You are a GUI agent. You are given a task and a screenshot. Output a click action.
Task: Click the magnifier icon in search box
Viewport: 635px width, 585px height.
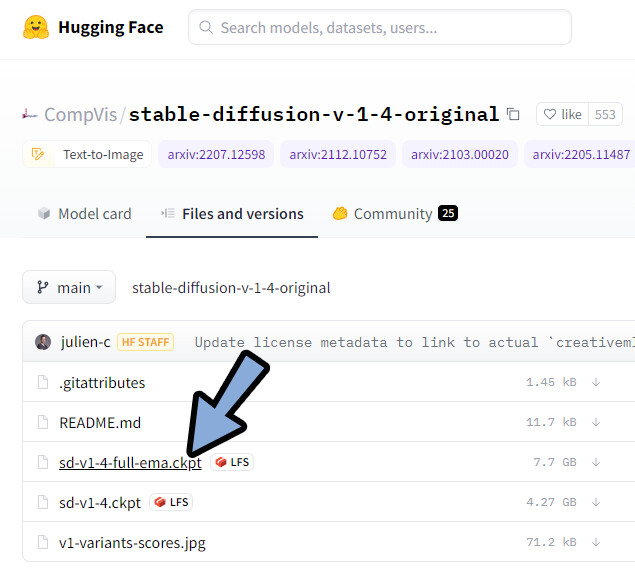206,28
